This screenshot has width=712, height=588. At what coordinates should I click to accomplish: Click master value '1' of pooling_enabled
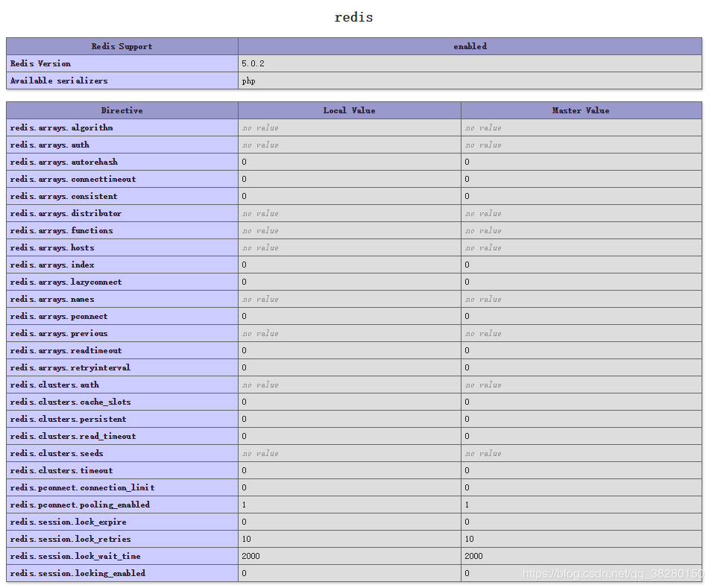(x=467, y=505)
